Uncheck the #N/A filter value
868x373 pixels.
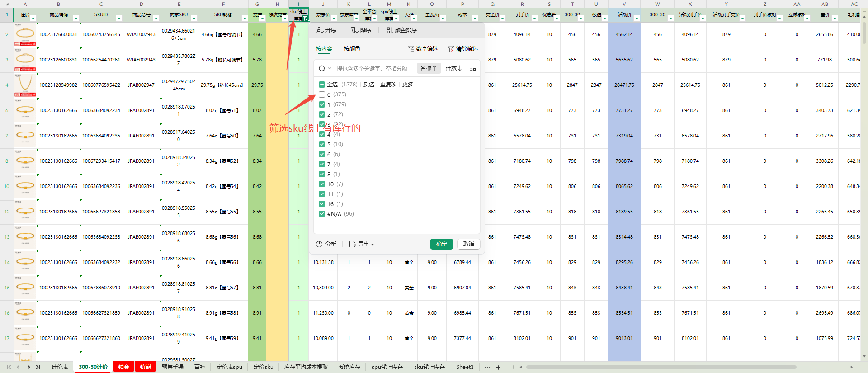(x=322, y=214)
